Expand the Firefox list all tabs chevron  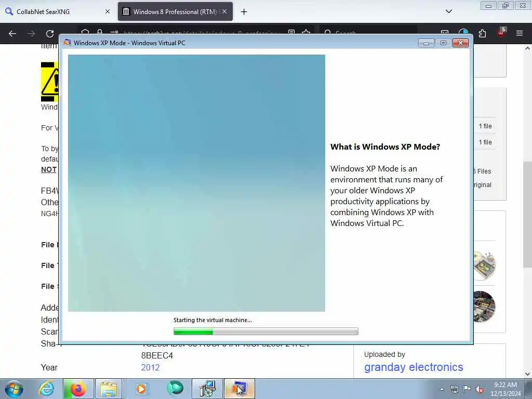[448, 11]
